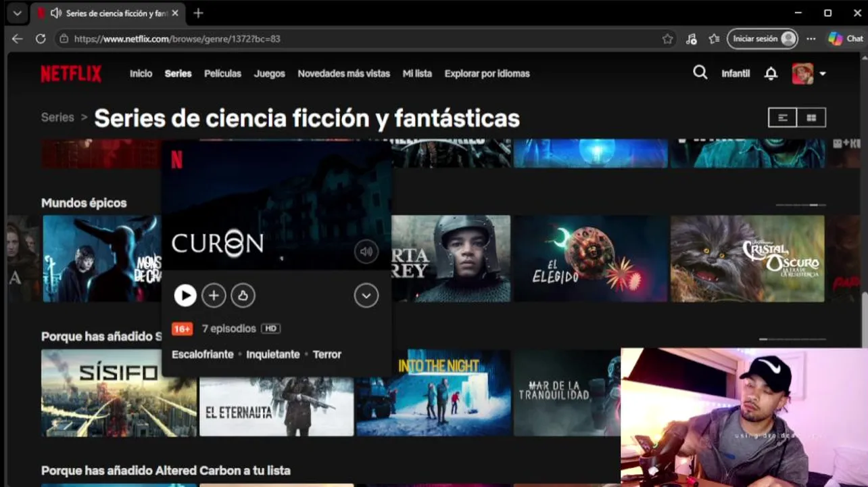Viewport: 868px width, 487px height.
Task: Click the Curon title logo
Action: [218, 243]
